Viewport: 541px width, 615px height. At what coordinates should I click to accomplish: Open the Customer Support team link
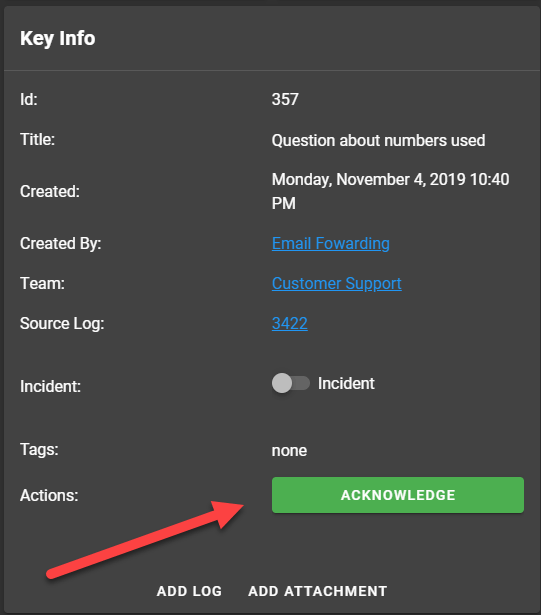[x=337, y=284]
